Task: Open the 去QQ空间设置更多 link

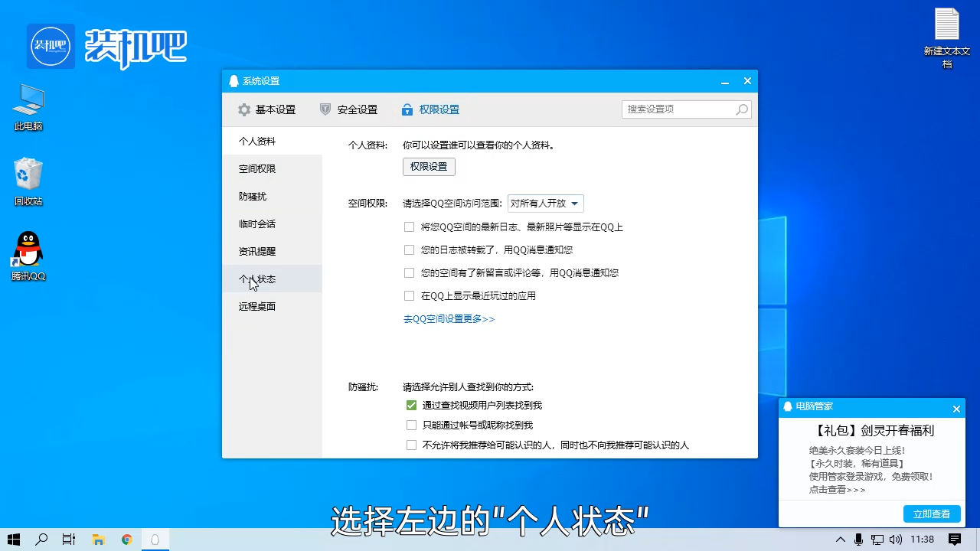Action: 448,319
